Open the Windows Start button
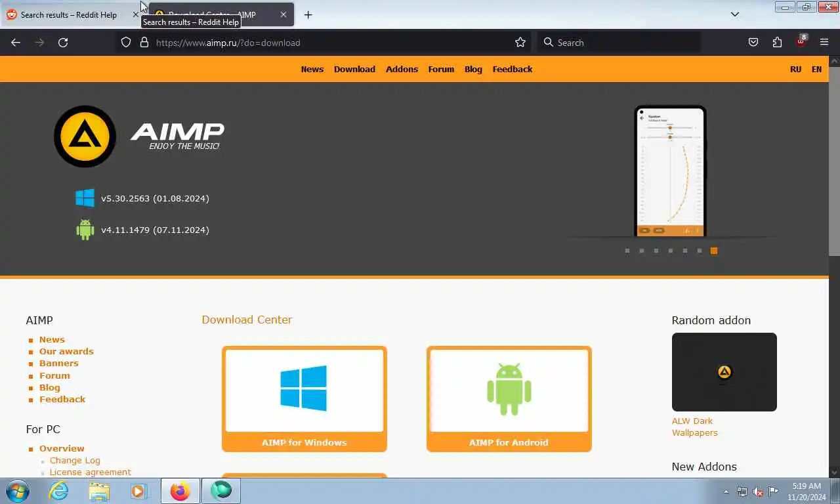 pos(18,491)
